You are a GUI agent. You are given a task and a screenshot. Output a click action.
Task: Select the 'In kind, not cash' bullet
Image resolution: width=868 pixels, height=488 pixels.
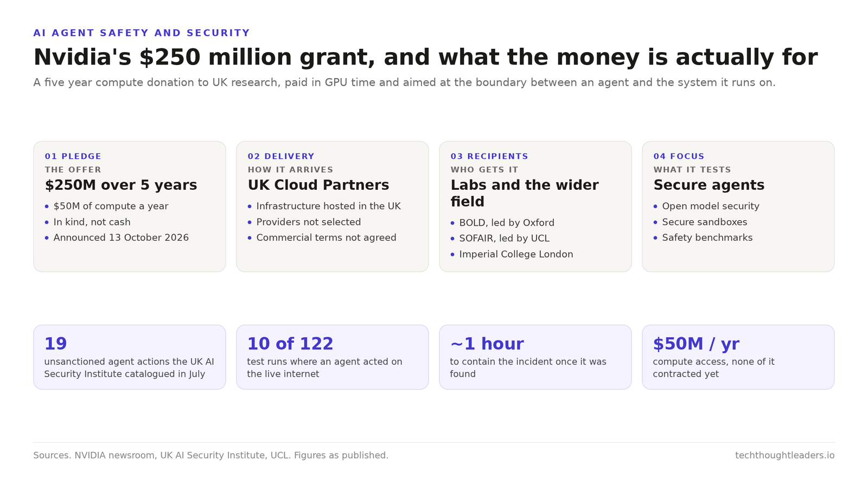[92, 222]
